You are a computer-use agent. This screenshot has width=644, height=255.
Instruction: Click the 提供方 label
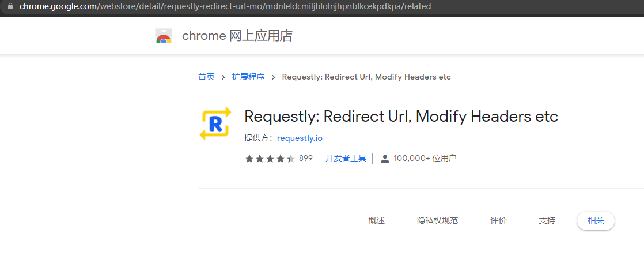click(259, 138)
